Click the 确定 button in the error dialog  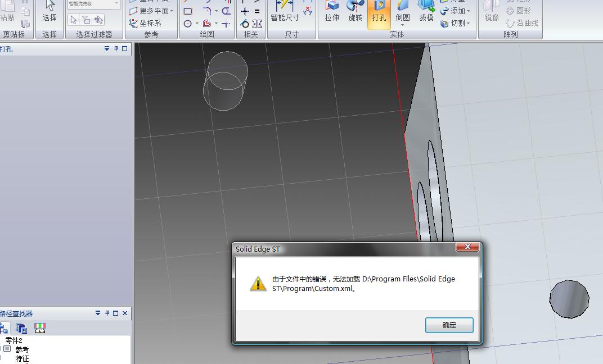449,325
